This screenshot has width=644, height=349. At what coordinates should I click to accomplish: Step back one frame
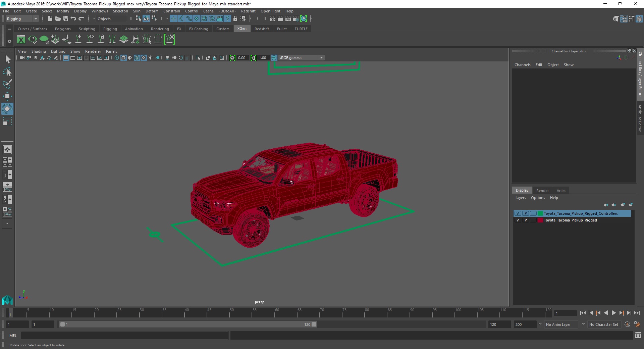coord(591,313)
